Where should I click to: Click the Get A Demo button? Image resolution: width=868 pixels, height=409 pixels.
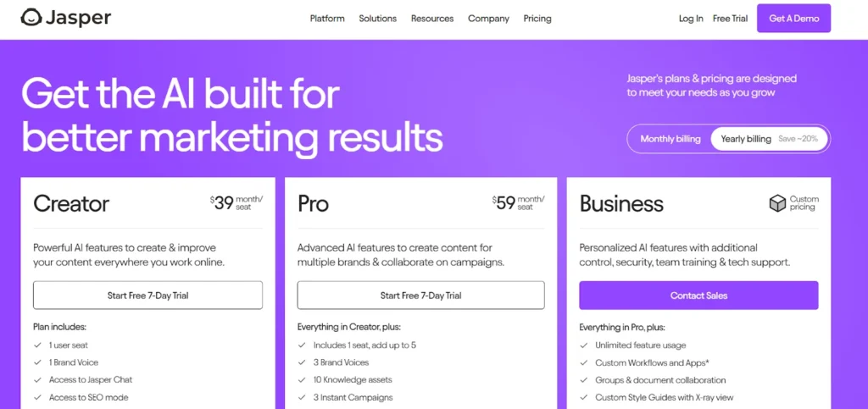point(793,19)
